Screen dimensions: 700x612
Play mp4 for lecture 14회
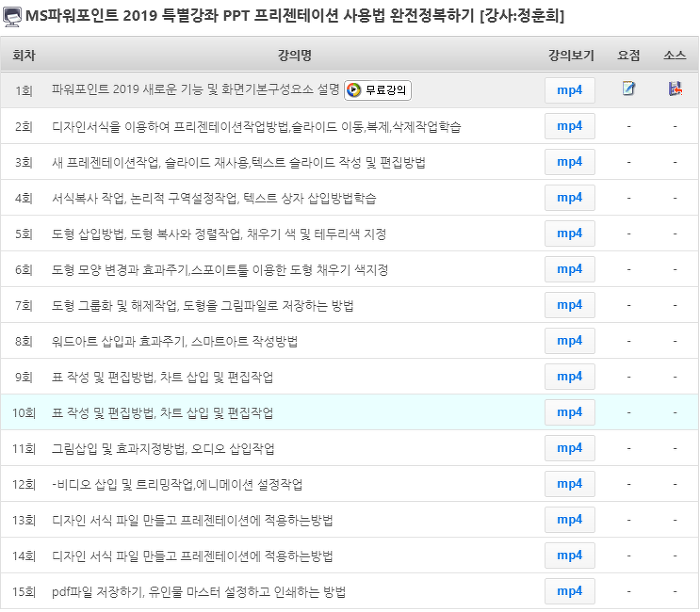tap(570, 556)
